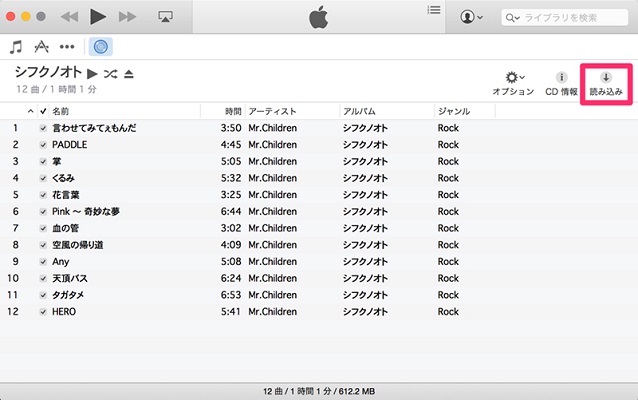This screenshot has width=638, height=400.
Task: Sort by the ジャンル column header
Action: tap(454, 111)
